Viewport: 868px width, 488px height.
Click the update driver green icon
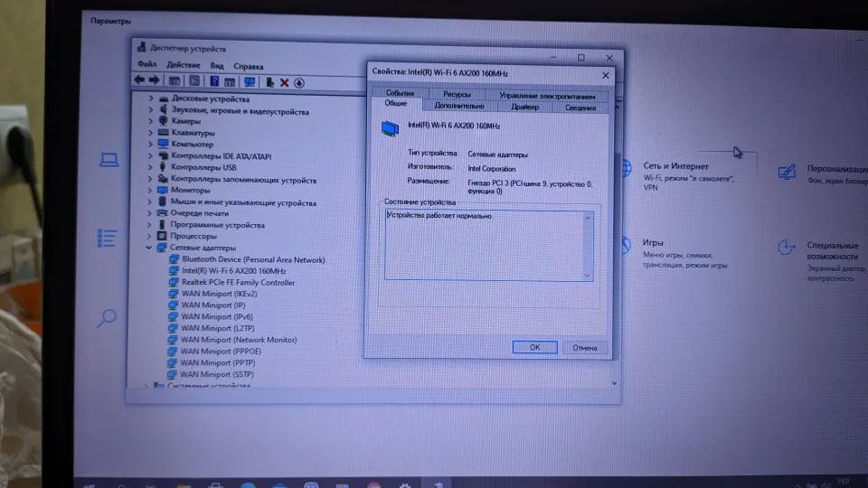(x=269, y=82)
